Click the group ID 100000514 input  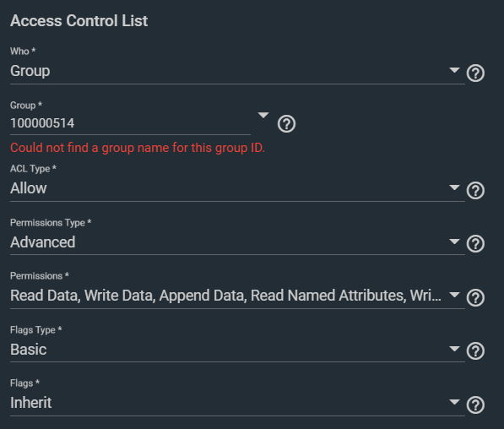tap(130, 123)
